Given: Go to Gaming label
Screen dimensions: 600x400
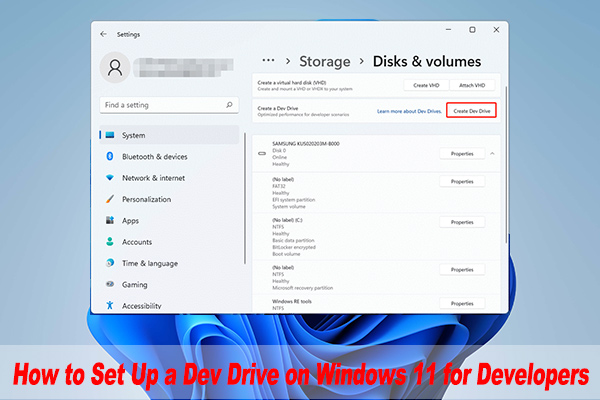Looking at the screenshot, I should (134, 284).
